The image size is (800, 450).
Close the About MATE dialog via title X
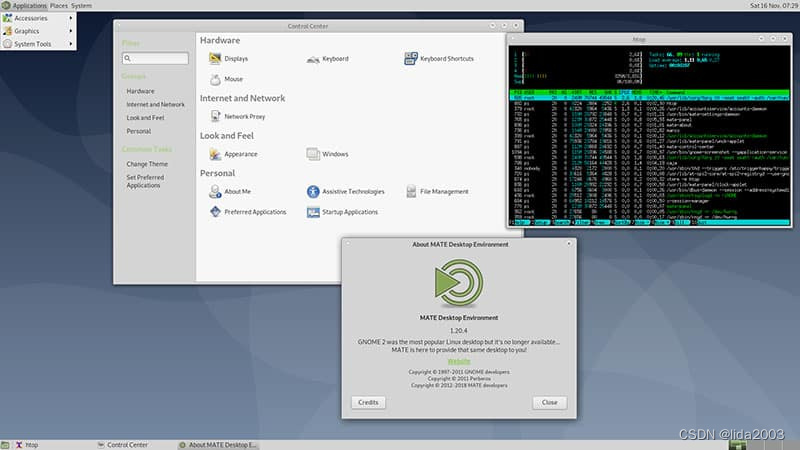(569, 244)
